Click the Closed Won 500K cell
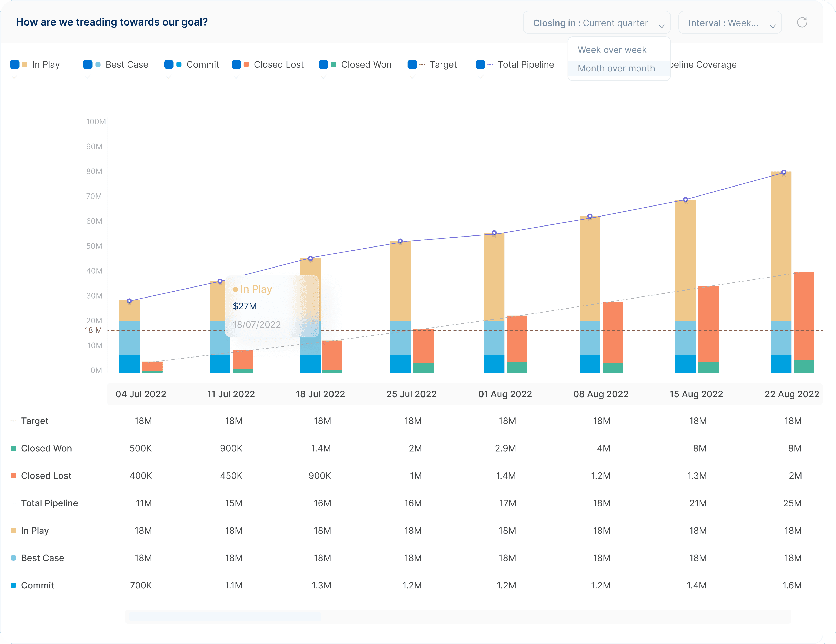The width and height of the screenshot is (836, 644). pos(140,448)
